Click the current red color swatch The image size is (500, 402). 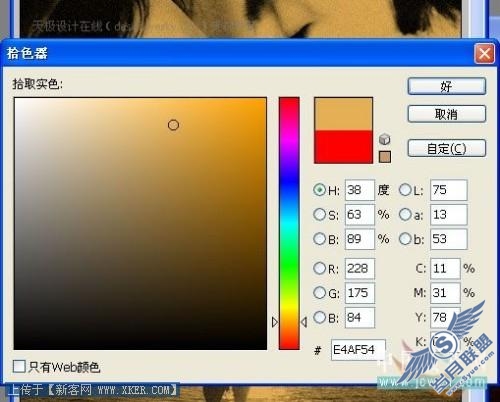pos(343,147)
